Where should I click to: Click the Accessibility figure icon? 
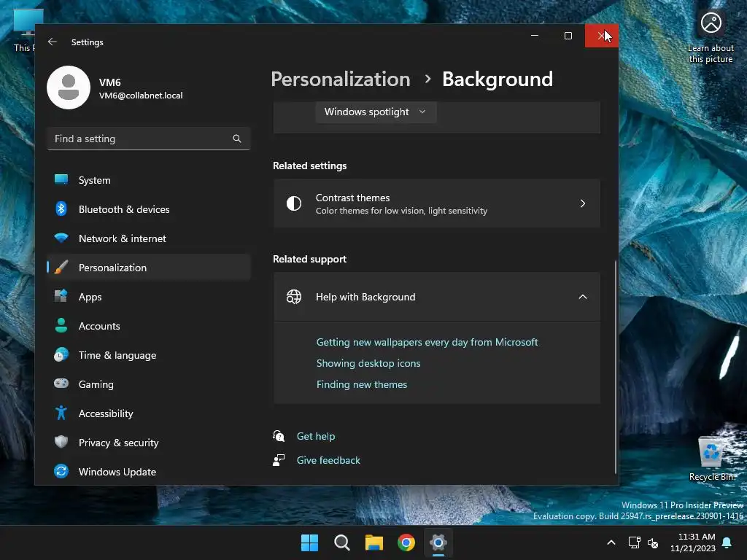(x=61, y=413)
